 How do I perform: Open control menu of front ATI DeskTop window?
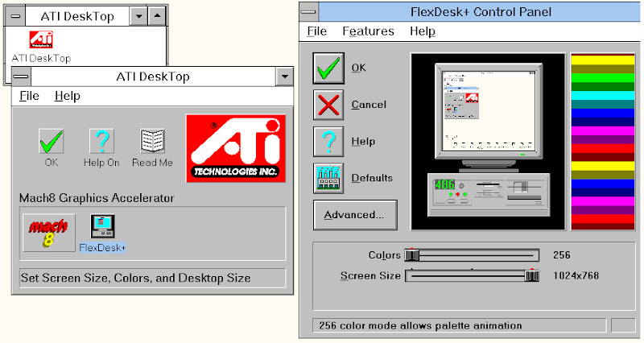pos(21,76)
